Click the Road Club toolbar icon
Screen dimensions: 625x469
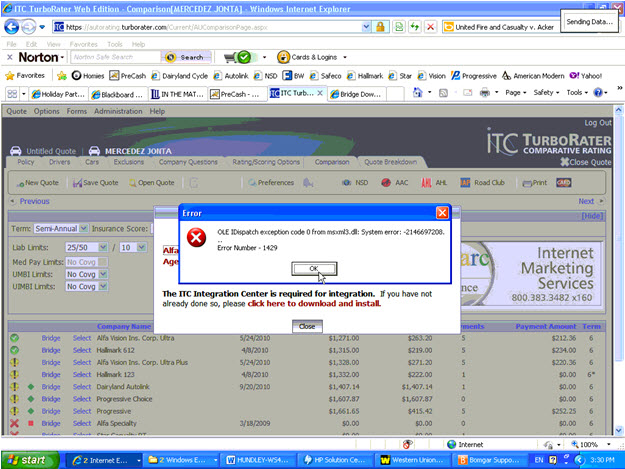tap(482, 183)
